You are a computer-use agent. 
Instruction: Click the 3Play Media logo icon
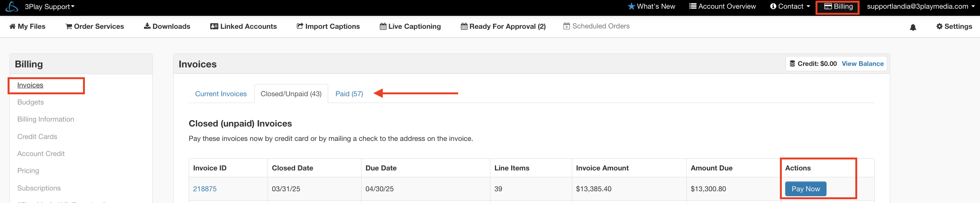[12, 6]
